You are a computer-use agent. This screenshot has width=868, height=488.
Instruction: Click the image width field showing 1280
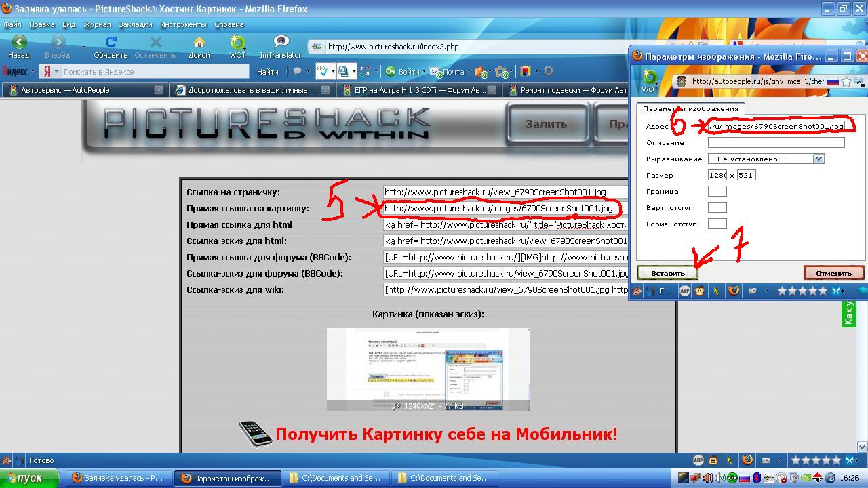pos(717,175)
